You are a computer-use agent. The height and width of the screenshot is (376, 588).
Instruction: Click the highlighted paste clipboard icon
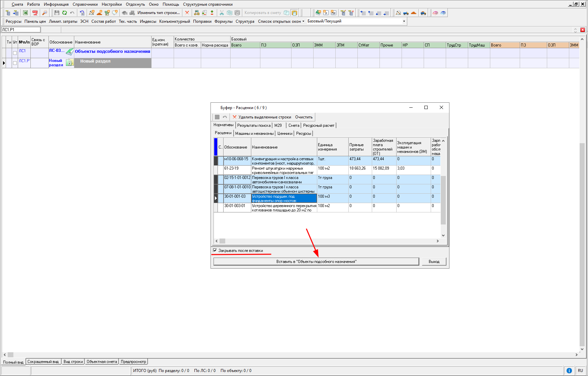coord(295,13)
